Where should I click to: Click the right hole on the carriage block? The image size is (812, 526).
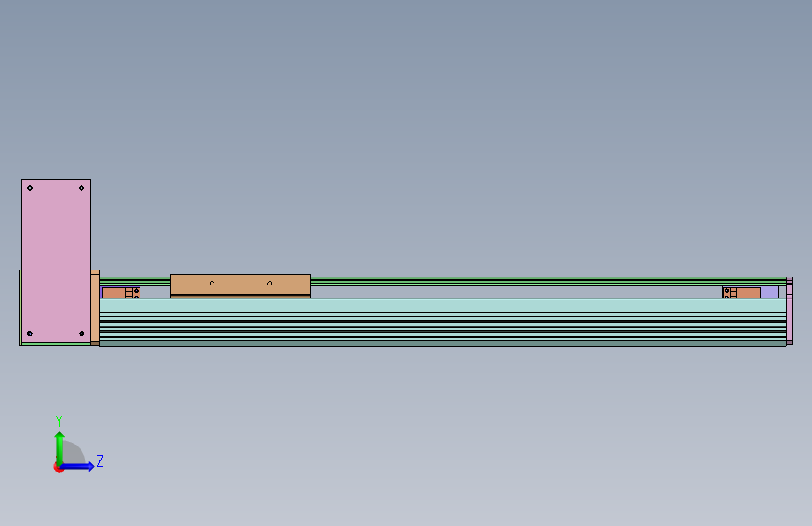pyautogui.click(x=269, y=284)
